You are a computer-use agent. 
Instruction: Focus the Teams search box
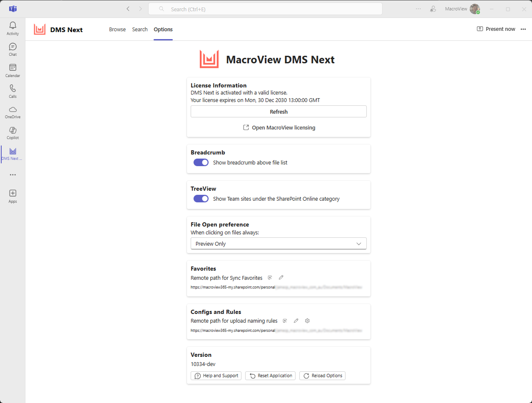(265, 9)
